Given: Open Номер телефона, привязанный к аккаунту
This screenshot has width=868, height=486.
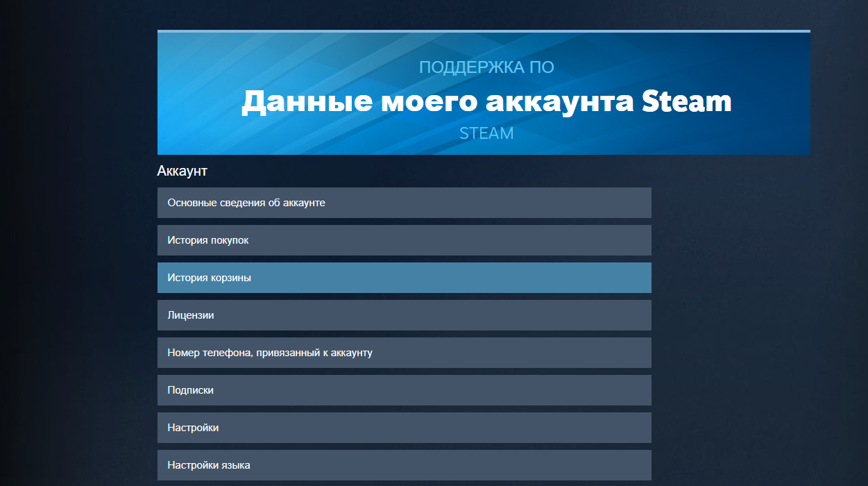Looking at the screenshot, I should 404,353.
